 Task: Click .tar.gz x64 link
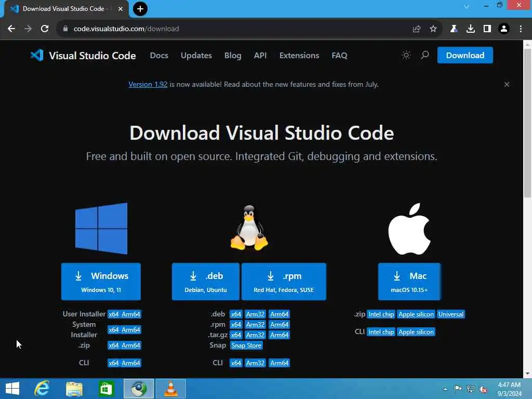236,335
